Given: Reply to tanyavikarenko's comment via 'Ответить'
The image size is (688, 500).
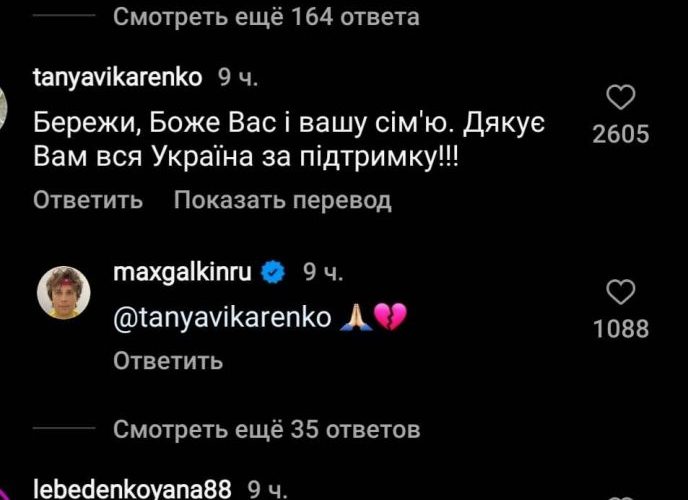Looking at the screenshot, I should pyautogui.click(x=88, y=200).
